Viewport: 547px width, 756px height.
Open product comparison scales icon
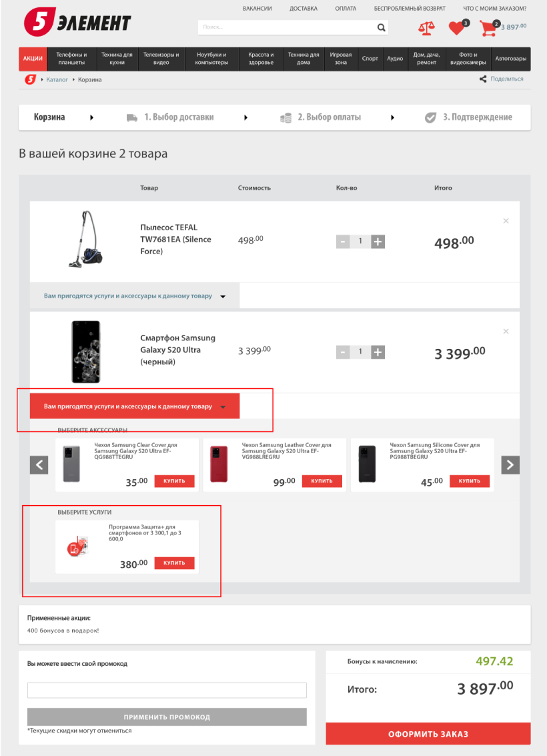(426, 28)
